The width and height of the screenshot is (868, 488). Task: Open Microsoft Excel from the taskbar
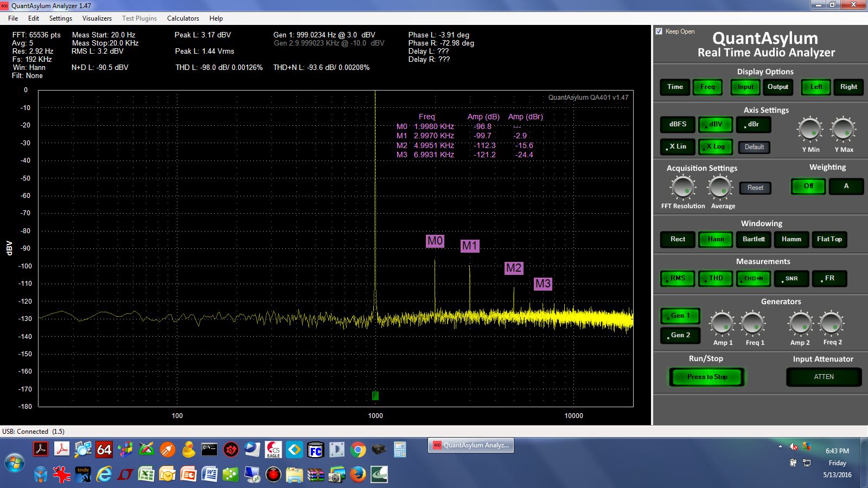146,475
